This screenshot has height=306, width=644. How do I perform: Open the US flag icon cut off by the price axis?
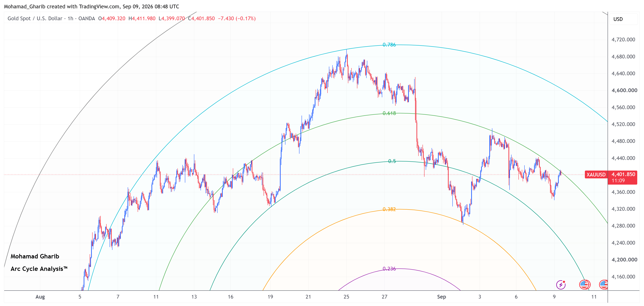click(604, 285)
